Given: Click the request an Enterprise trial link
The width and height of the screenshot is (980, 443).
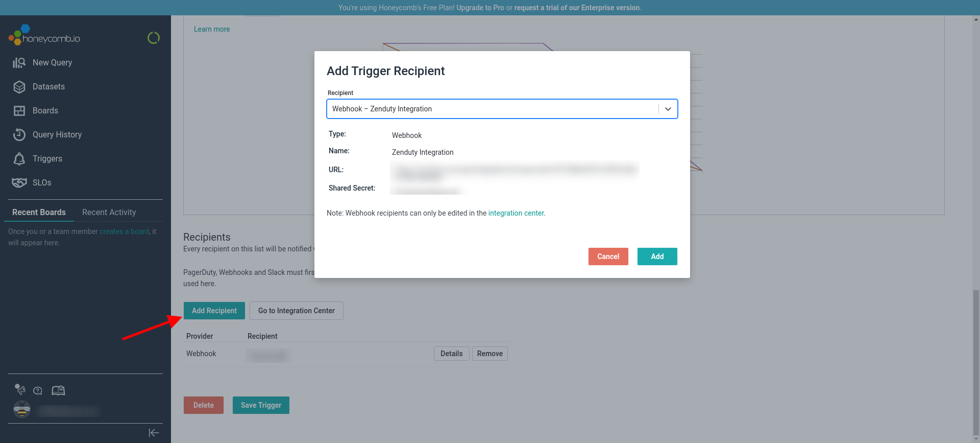Looking at the screenshot, I should [577, 8].
